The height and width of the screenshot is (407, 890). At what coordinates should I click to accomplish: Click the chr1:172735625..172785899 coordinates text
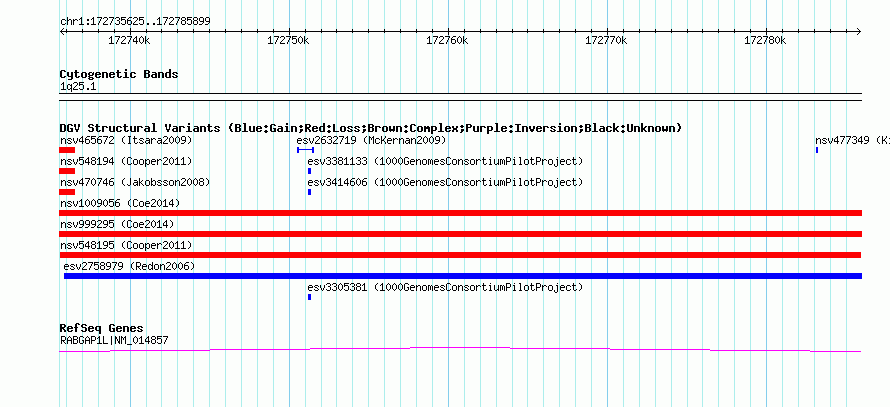pos(135,21)
